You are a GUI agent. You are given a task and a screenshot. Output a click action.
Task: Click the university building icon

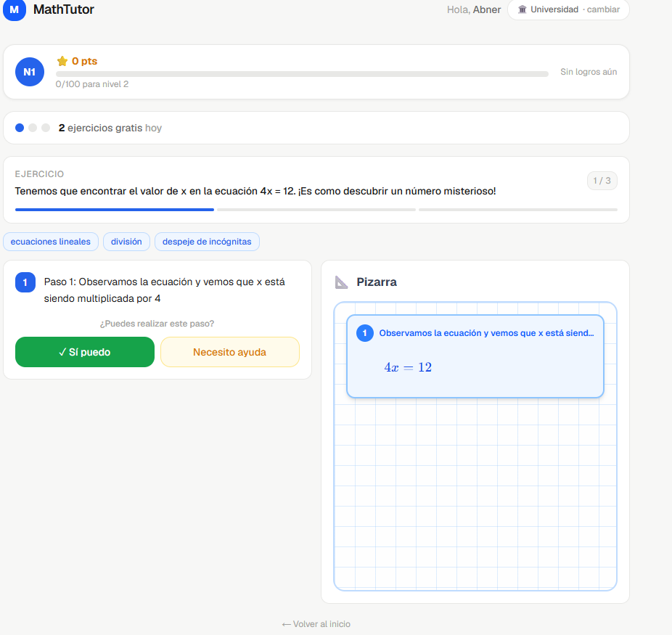click(x=522, y=9)
